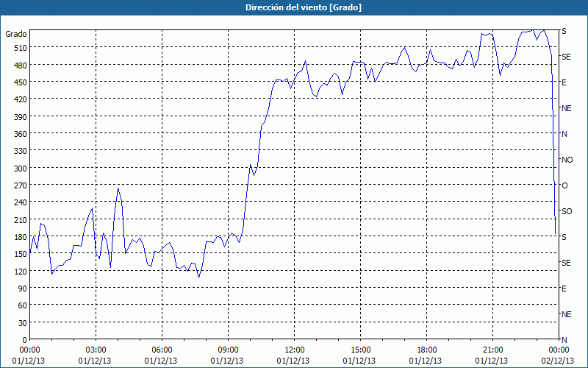Click the '09:00' time label on the x-axis
This screenshot has height=368, width=588.
click(x=228, y=350)
